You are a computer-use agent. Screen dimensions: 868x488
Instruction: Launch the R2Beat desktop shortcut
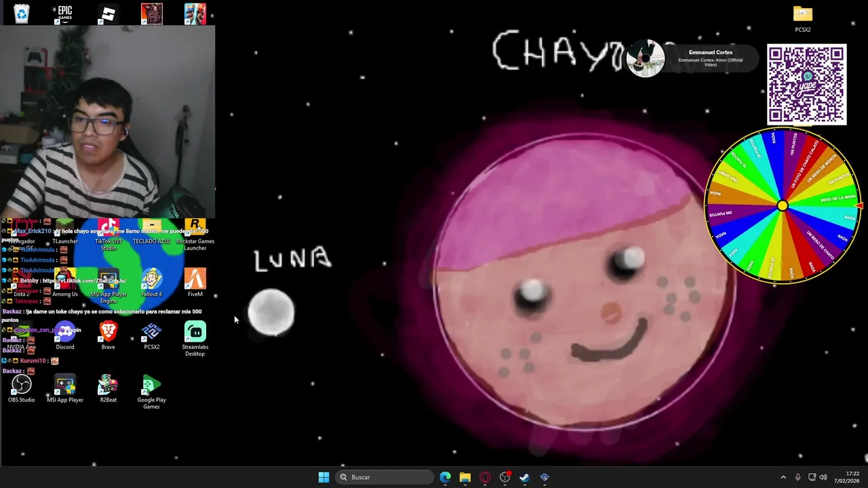point(108,390)
